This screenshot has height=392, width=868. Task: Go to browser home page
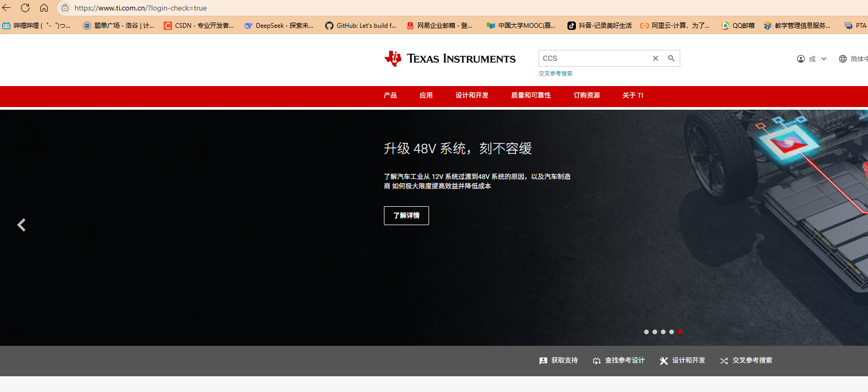44,8
